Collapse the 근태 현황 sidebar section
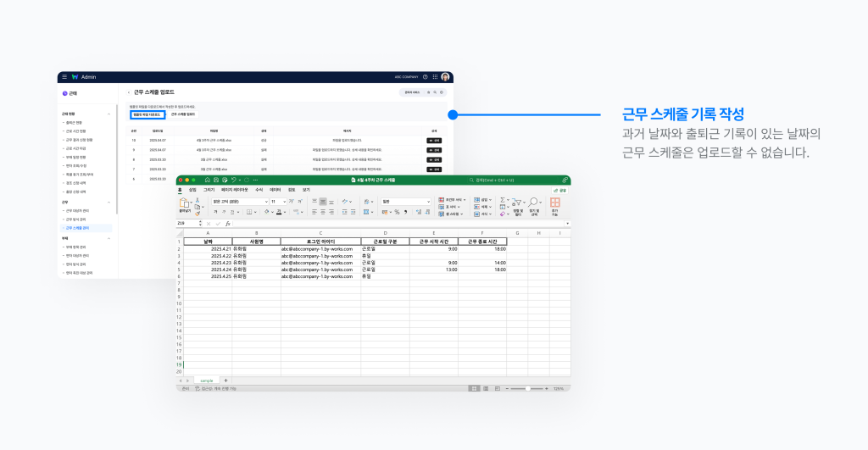This screenshot has height=450, width=868. [108, 114]
